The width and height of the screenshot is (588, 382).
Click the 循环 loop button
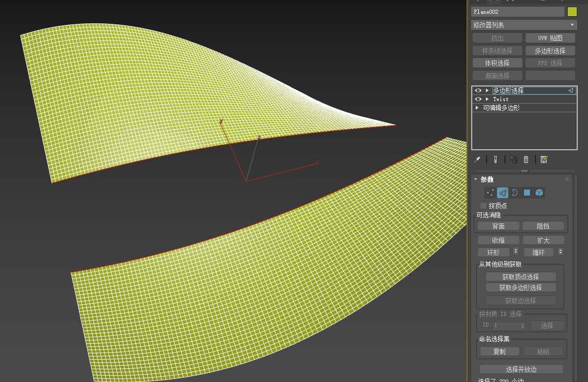coord(539,252)
